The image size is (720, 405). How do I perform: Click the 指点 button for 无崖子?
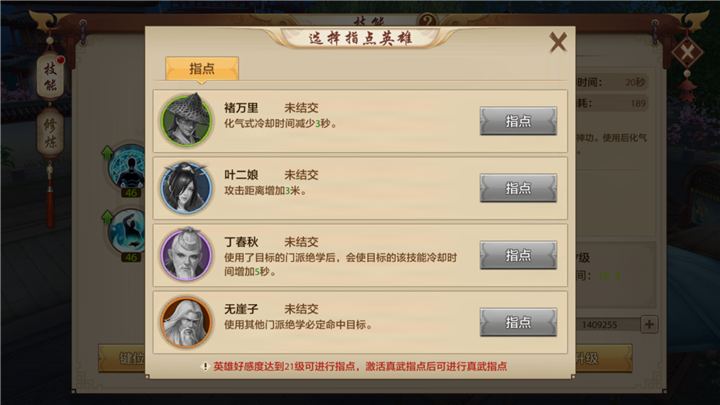point(518,322)
